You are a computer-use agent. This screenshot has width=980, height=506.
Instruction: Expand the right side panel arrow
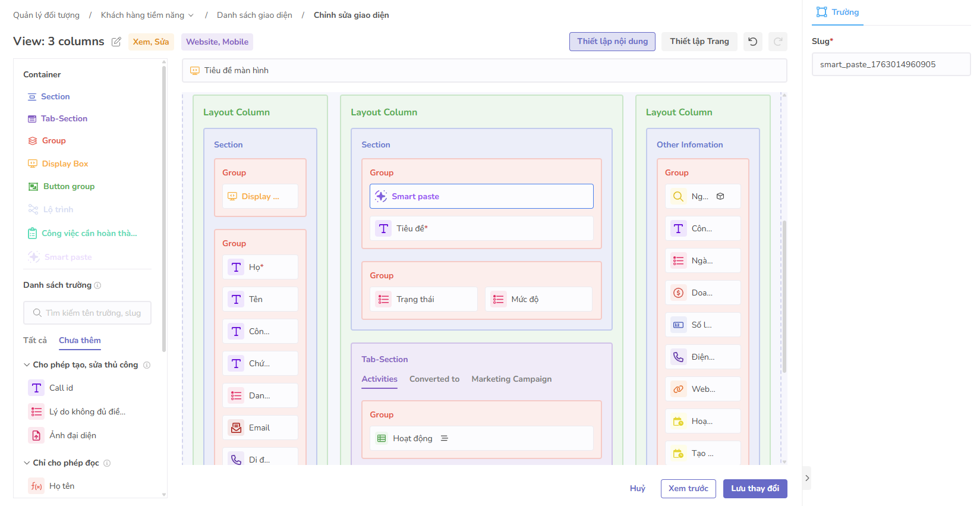(806, 478)
